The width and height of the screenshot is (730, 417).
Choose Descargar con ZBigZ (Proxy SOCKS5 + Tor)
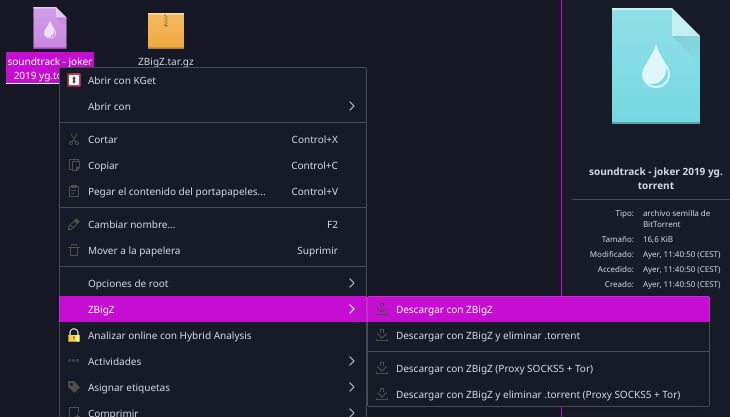539,368
